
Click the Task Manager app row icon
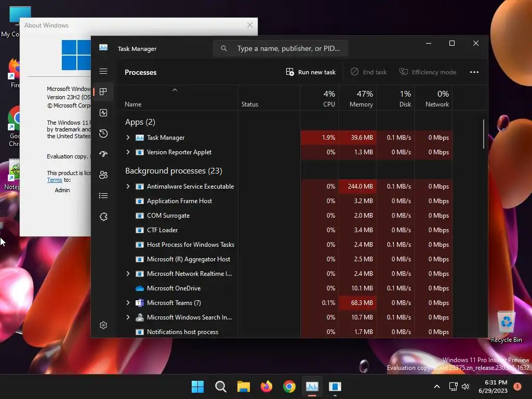point(139,138)
